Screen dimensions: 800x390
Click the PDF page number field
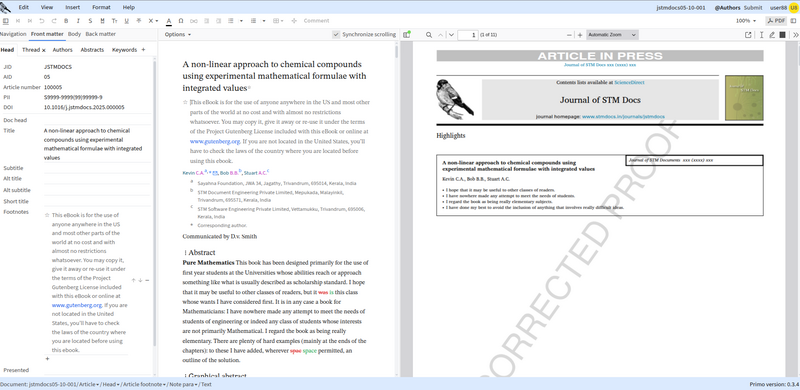pos(467,35)
